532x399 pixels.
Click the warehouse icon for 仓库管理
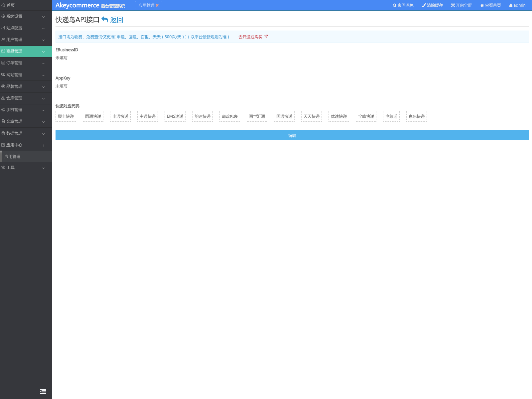point(3,98)
